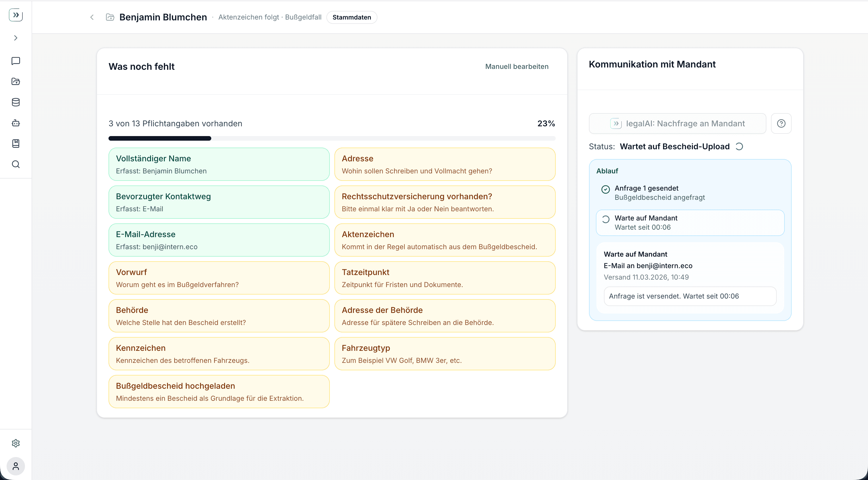Click the legalAI double-chevron logo icon
The height and width of the screenshot is (480, 868).
(16, 15)
